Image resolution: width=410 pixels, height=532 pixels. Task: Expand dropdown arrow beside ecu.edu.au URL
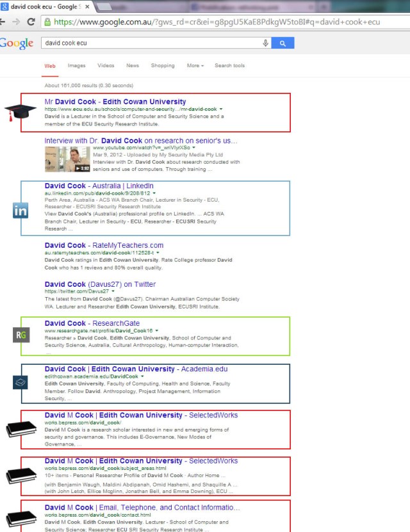(x=221, y=109)
